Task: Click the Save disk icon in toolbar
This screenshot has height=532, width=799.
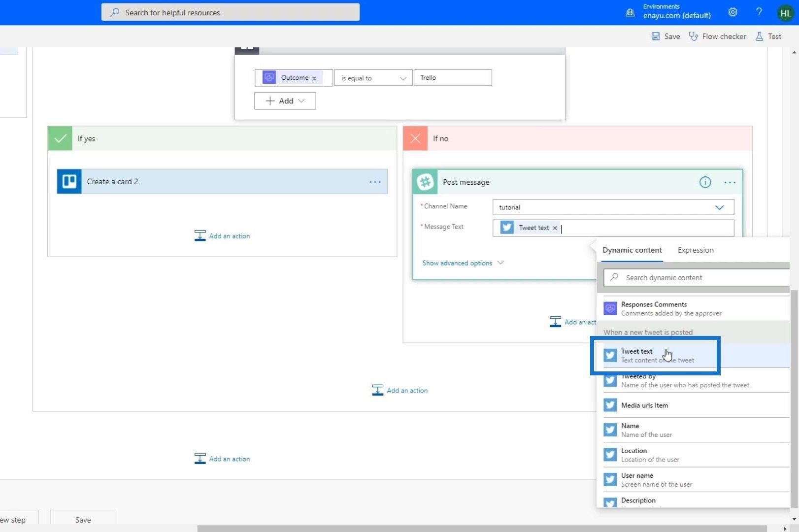Action: [x=656, y=36]
